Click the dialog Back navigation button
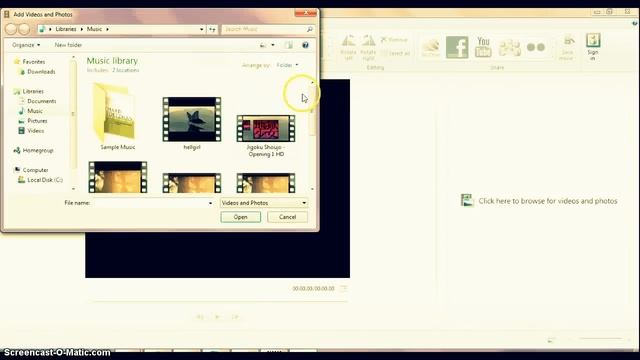This screenshot has height=360, width=640. 11,29
